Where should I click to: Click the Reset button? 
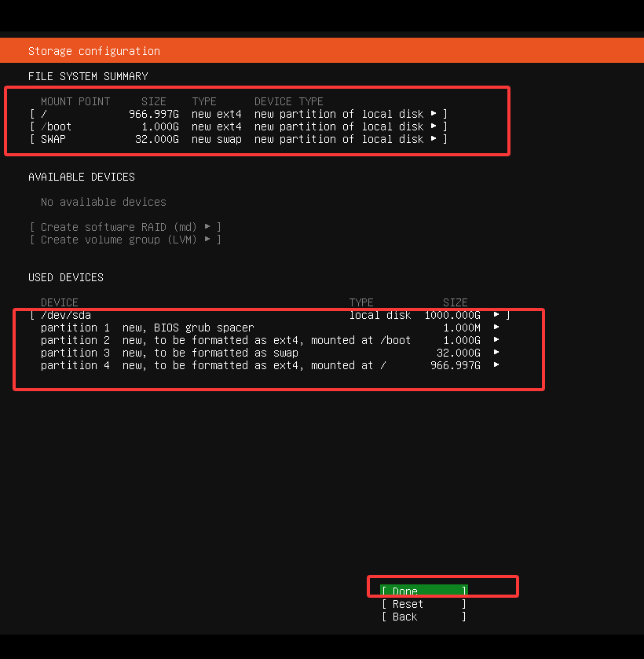coord(423,604)
